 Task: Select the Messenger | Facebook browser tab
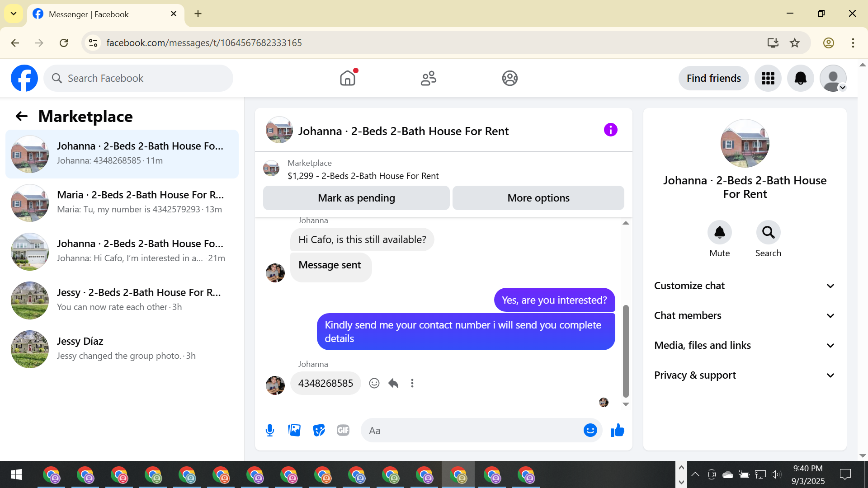(x=105, y=14)
